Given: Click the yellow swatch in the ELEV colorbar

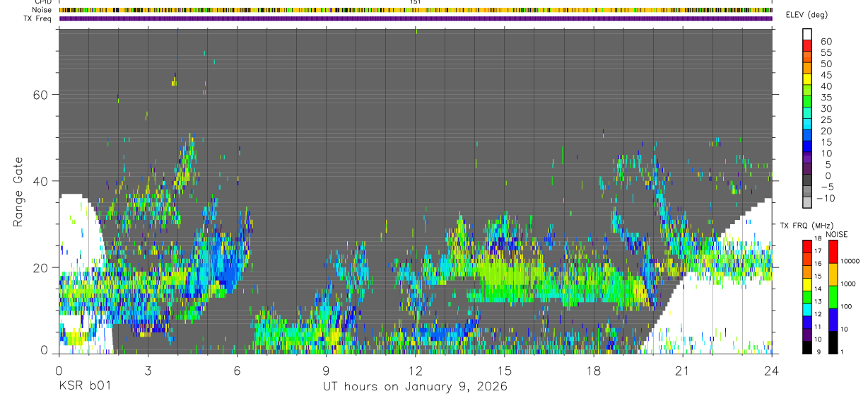Looking at the screenshot, I should (x=807, y=81).
